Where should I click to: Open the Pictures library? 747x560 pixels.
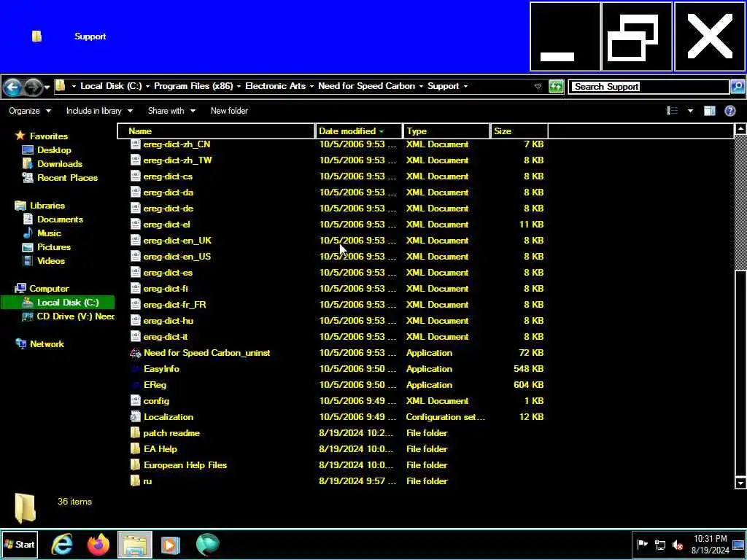54,247
